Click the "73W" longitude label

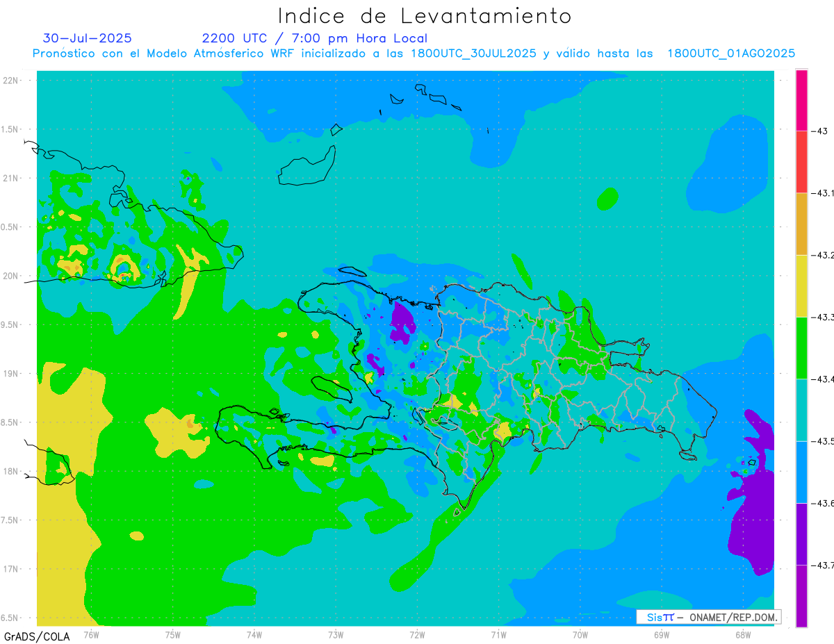(336, 634)
